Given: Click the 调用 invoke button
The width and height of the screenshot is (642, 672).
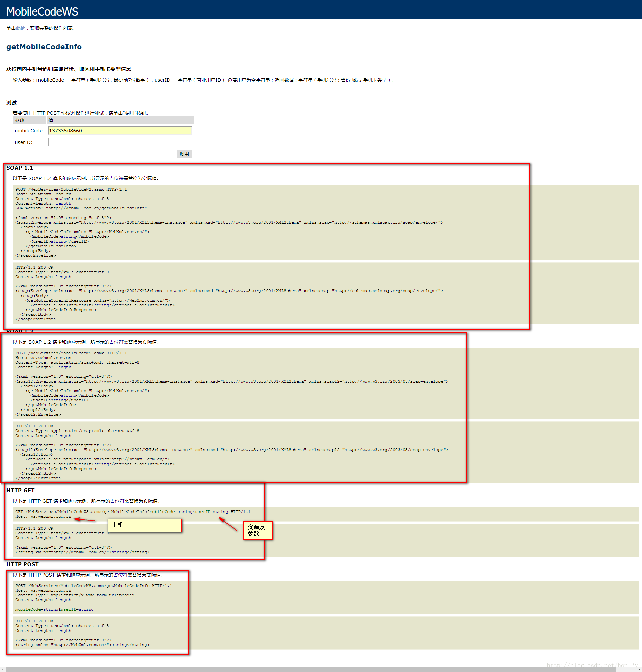Looking at the screenshot, I should [x=184, y=154].
